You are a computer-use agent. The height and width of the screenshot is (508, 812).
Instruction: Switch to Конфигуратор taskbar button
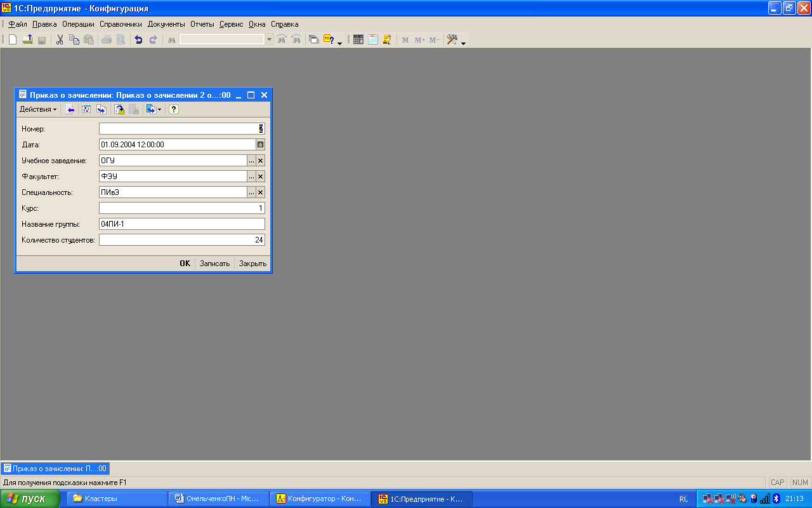[320, 498]
